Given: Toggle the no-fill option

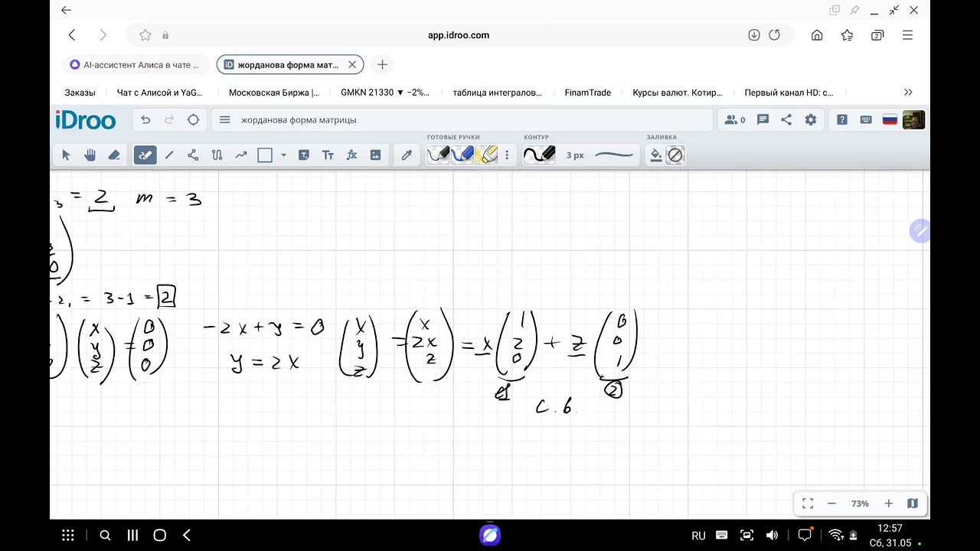Looking at the screenshot, I should click(x=675, y=155).
